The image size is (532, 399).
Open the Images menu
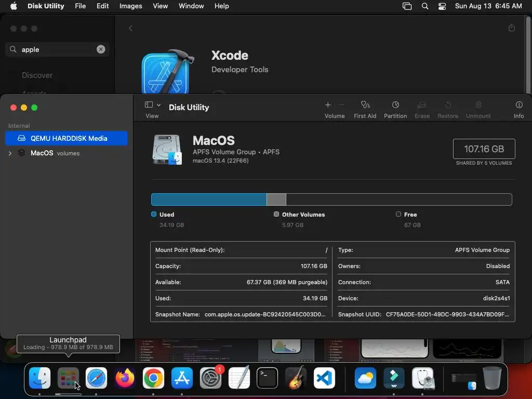point(130,6)
